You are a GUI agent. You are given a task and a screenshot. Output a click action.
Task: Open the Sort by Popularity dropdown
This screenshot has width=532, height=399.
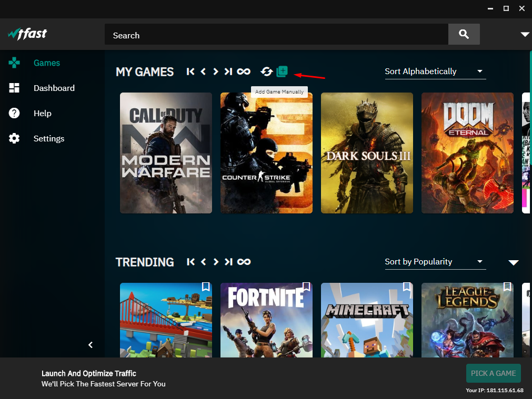click(435, 262)
